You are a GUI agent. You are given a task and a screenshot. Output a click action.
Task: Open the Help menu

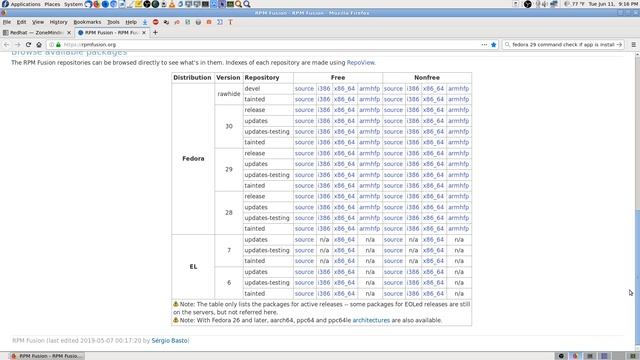[131, 22]
